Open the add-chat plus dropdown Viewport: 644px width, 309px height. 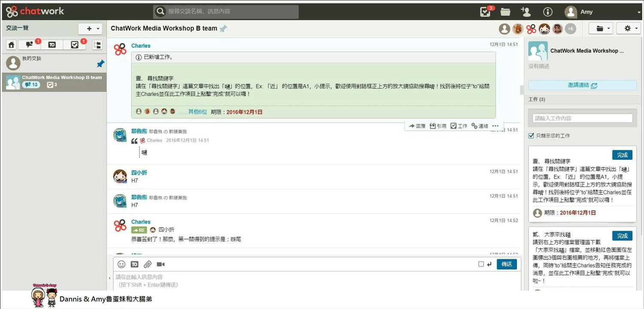tap(90, 29)
